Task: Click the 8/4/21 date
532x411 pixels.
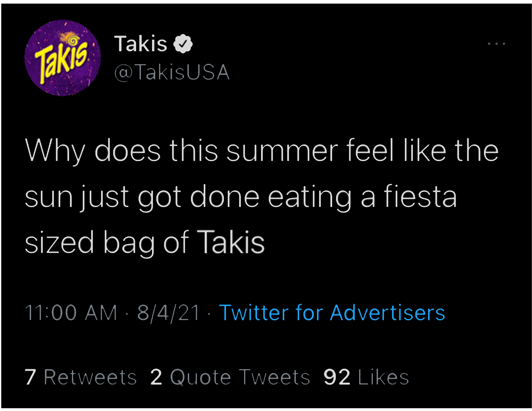Action: point(168,313)
